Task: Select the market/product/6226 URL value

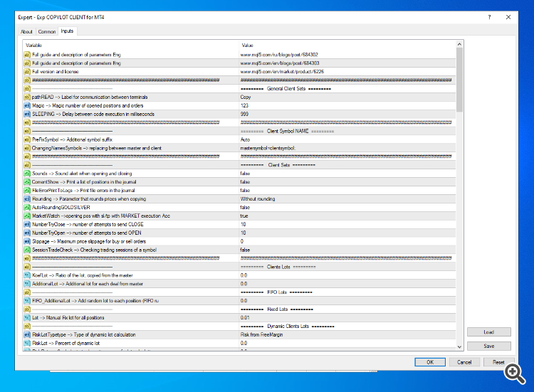Action: pyautogui.click(x=283, y=72)
